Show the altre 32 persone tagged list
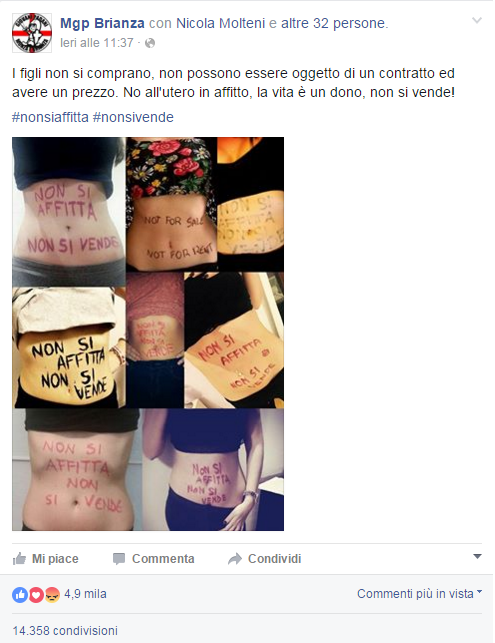The width and height of the screenshot is (495, 643). click(333, 23)
